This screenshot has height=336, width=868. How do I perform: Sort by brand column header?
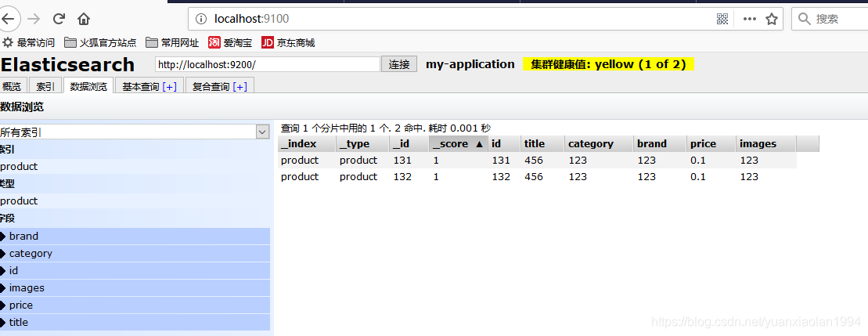click(660, 144)
